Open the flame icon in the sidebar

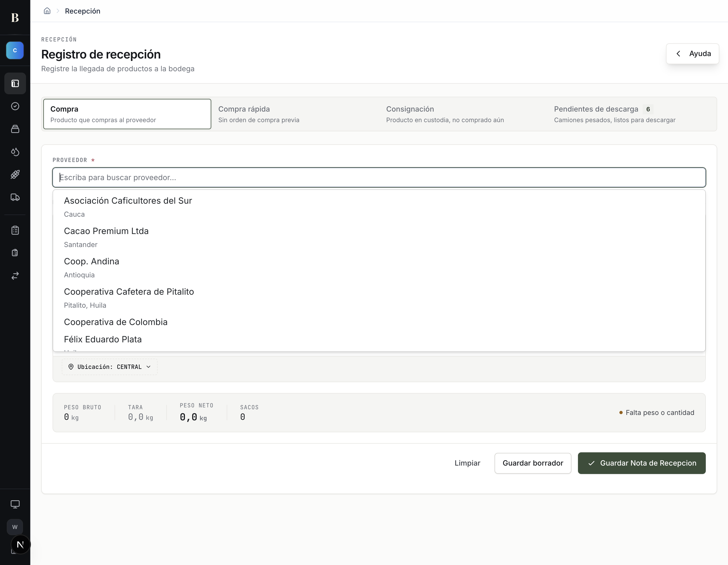(x=15, y=152)
